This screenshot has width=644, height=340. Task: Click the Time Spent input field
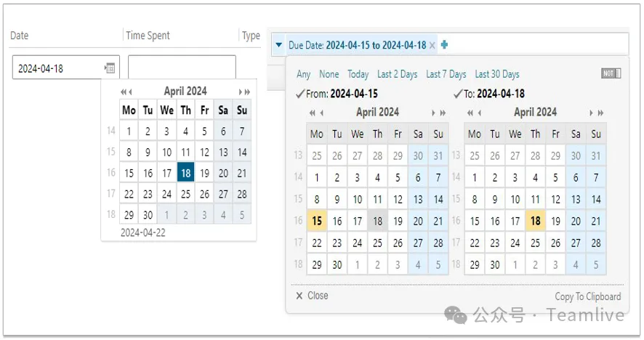(182, 67)
